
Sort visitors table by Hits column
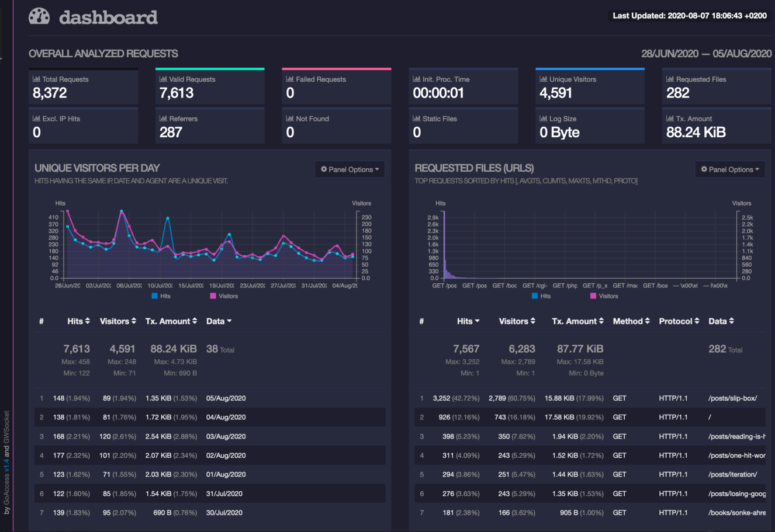pyautogui.click(x=79, y=321)
